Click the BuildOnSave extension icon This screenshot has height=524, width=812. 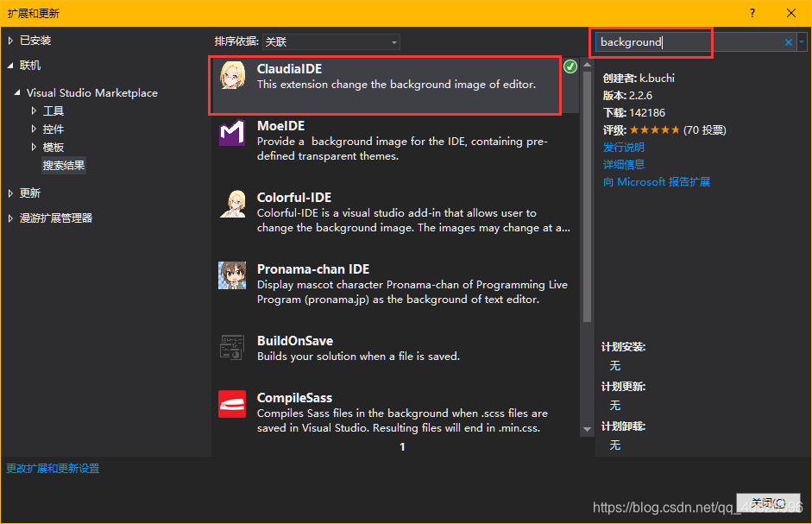click(232, 347)
